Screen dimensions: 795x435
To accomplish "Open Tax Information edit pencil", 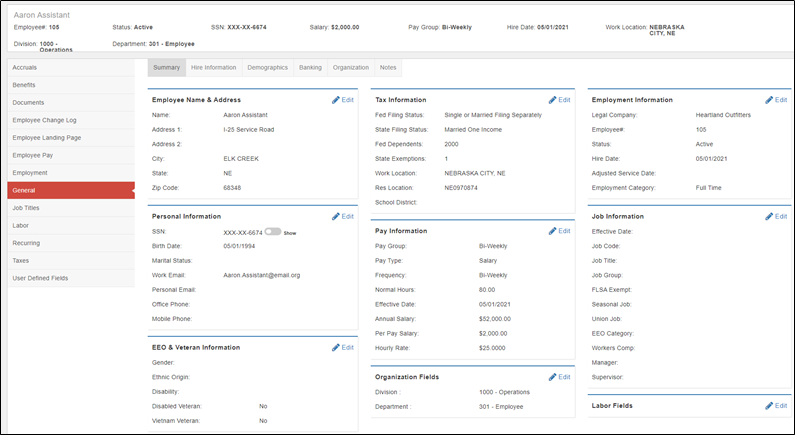I will click(559, 100).
